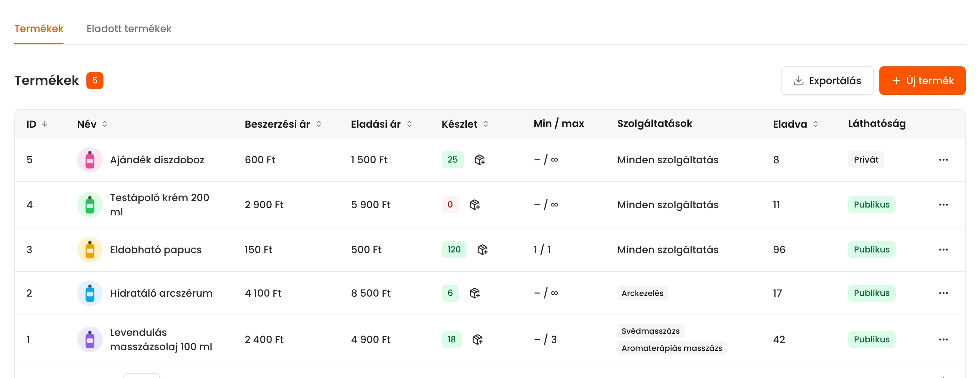The image size is (980, 378).
Task: Open more options for Eldobható papucs row
Action: click(x=944, y=250)
